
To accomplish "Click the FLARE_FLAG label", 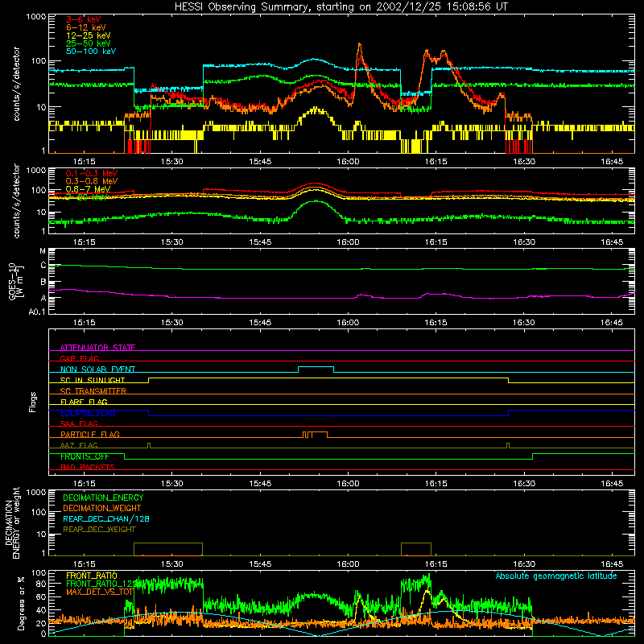I will point(84,402).
